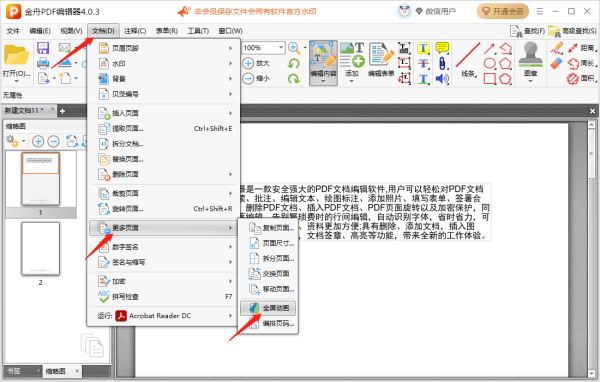Open the 窗口(W) menu
This screenshot has height=382, width=600.
click(230, 31)
